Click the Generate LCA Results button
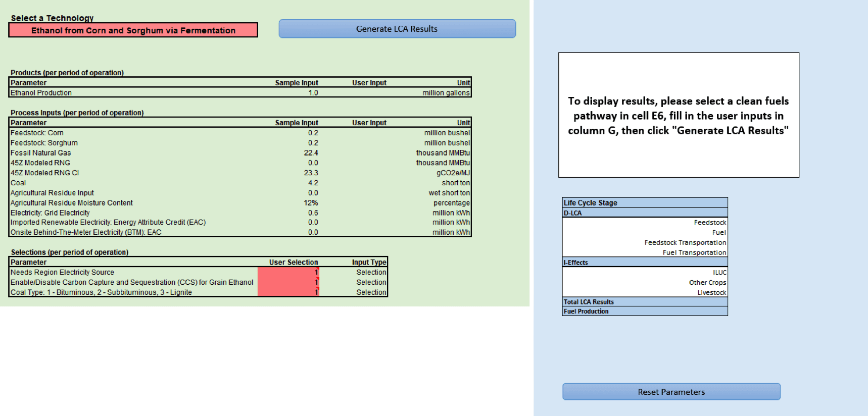 pyautogui.click(x=397, y=29)
